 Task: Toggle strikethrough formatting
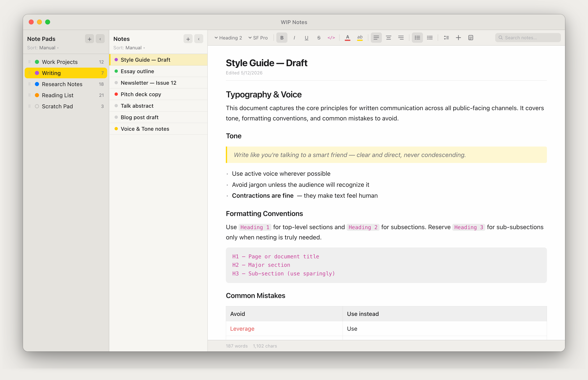[319, 38]
